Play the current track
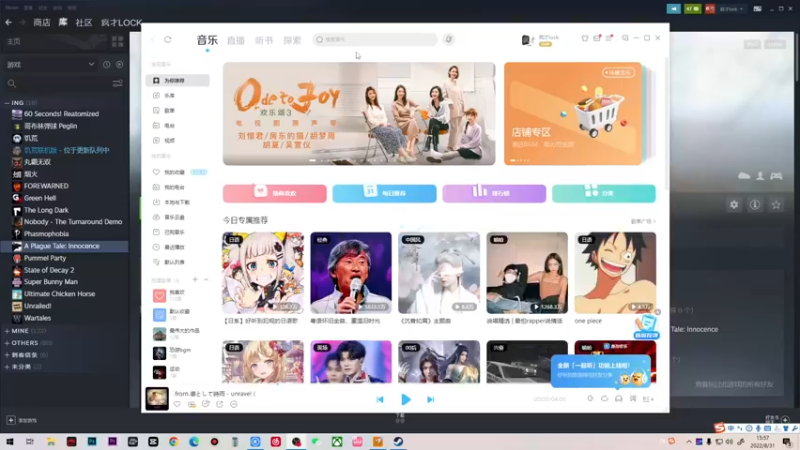The width and height of the screenshot is (800, 450). point(406,399)
